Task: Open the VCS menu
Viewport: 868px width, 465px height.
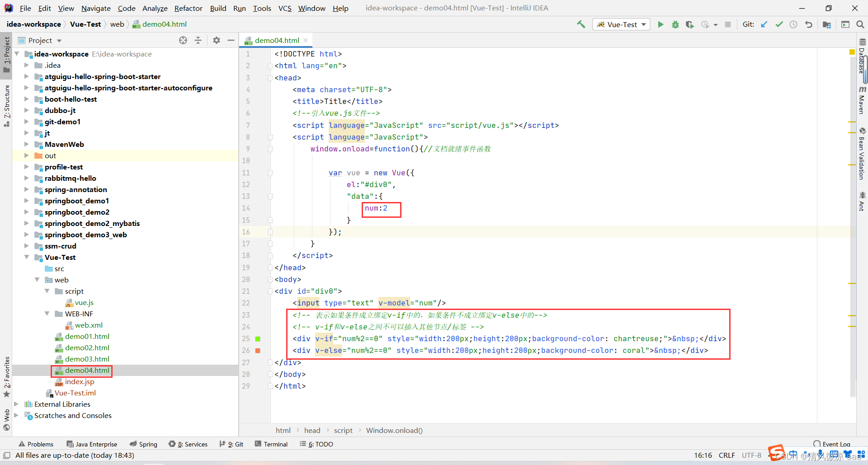Action: [x=285, y=8]
